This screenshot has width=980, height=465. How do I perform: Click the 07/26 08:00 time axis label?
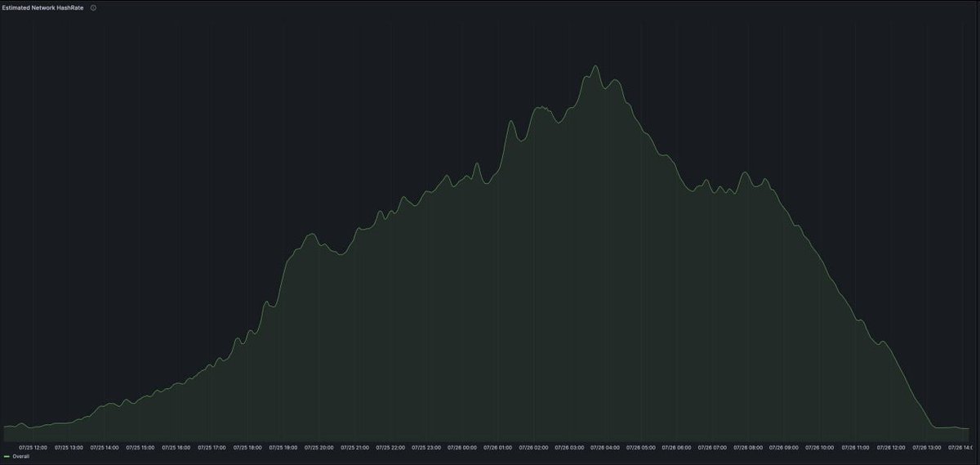coord(748,447)
